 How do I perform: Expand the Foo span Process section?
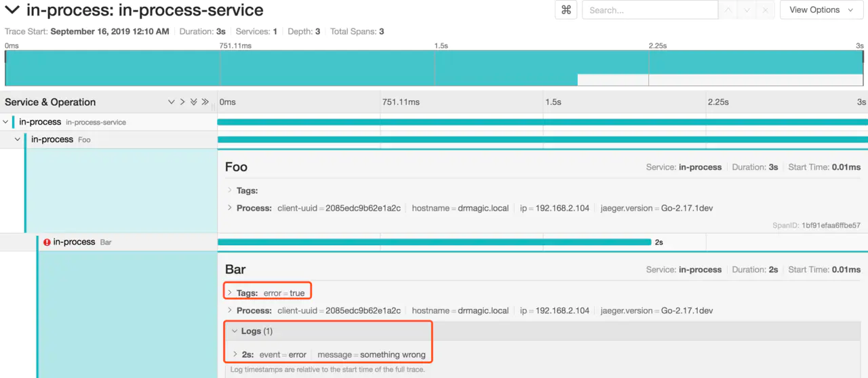coord(254,208)
